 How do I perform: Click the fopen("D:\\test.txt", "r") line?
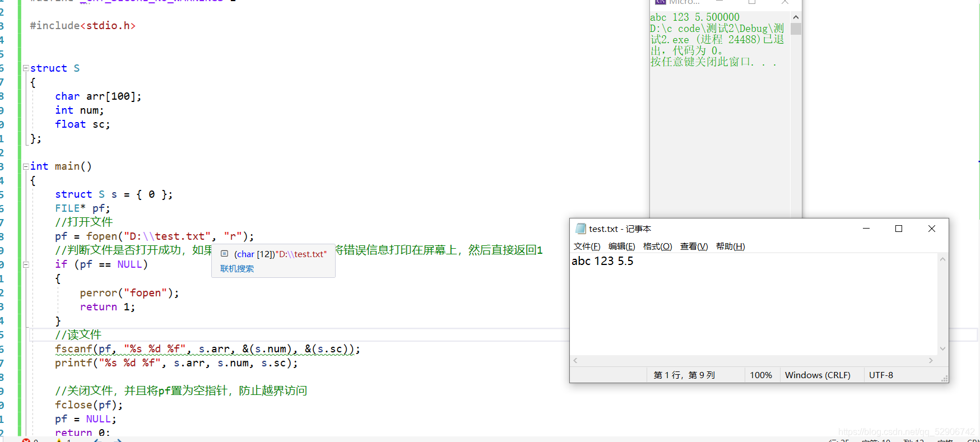point(155,236)
